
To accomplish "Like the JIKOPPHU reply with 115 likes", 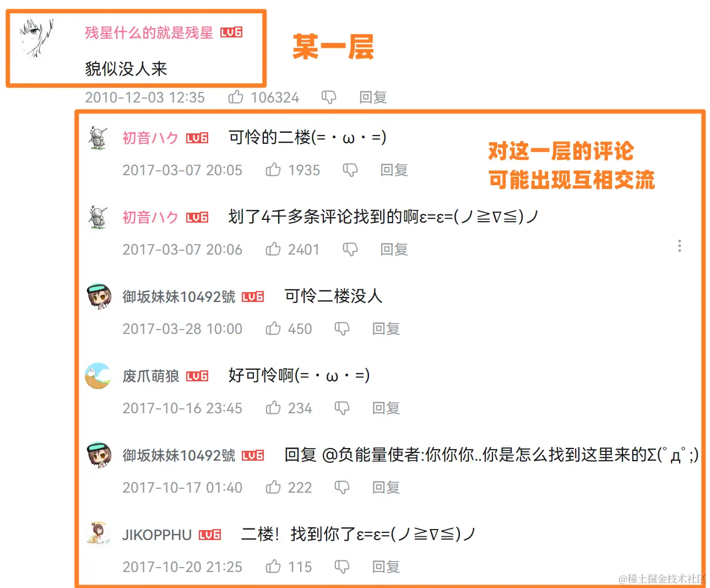I will pyautogui.click(x=273, y=567).
